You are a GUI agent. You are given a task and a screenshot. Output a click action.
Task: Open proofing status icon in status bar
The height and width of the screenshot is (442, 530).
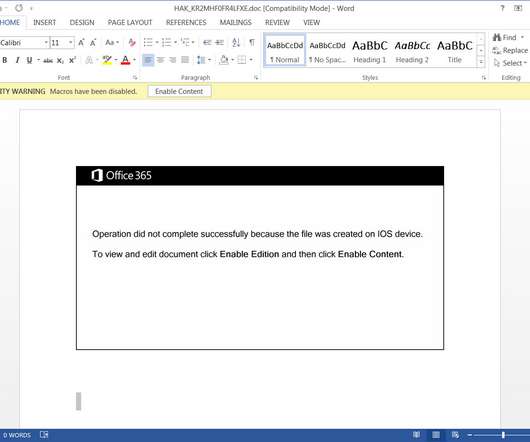pyautogui.click(x=44, y=435)
